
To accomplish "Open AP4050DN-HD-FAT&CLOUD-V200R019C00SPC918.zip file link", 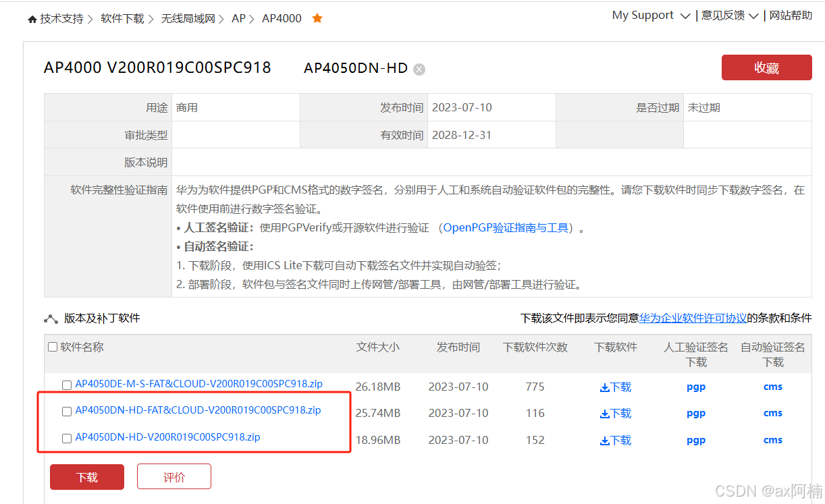I will [x=198, y=410].
